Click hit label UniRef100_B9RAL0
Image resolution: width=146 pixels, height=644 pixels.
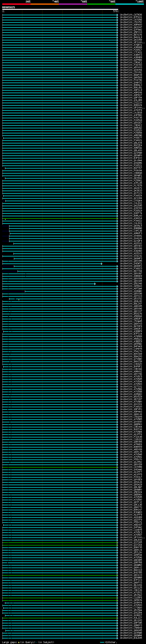(131, 85)
